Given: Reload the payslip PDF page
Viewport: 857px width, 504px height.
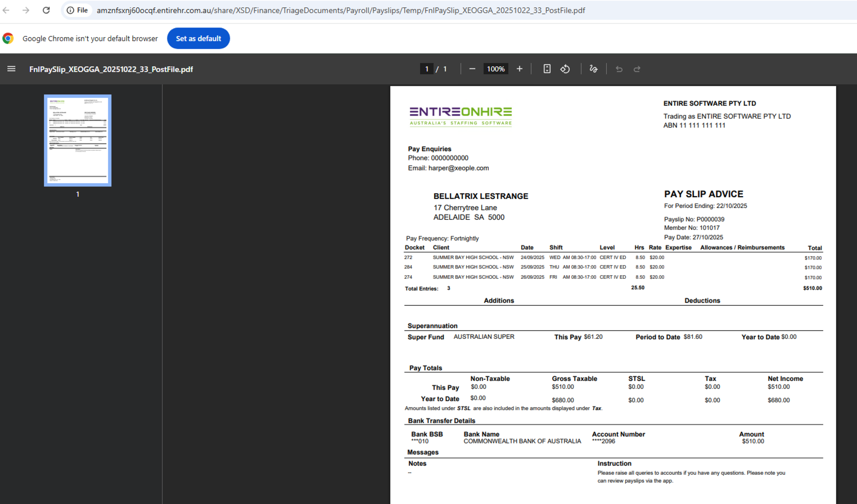Looking at the screenshot, I should click(46, 10).
